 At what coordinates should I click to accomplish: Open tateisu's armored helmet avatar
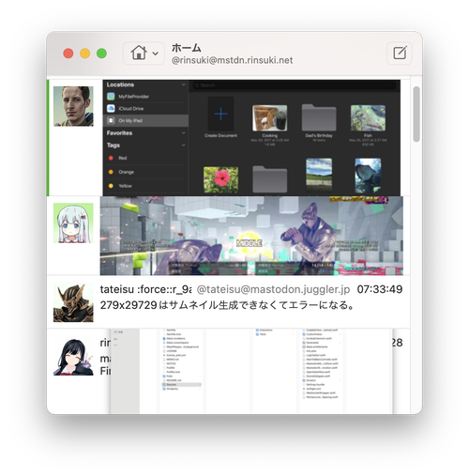(x=73, y=302)
